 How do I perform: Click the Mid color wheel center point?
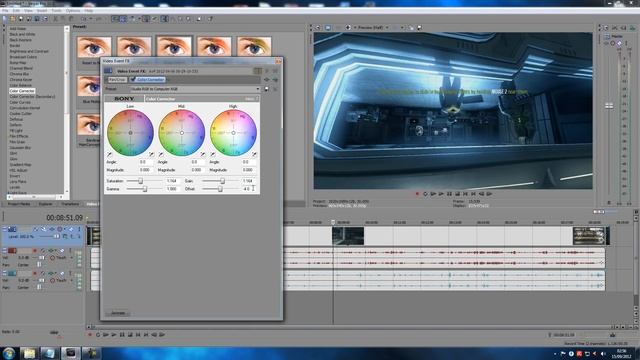pyautogui.click(x=182, y=133)
